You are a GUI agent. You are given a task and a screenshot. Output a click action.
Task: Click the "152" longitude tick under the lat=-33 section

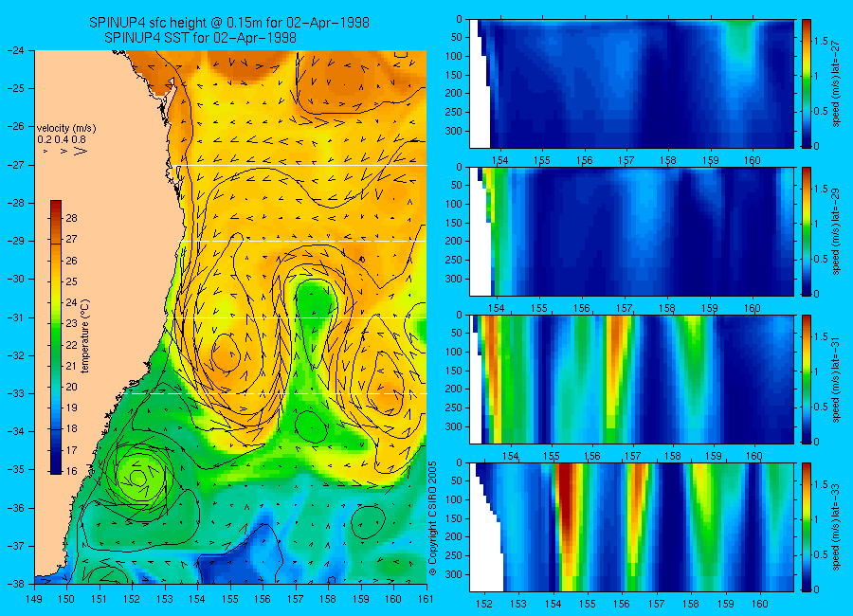point(484,604)
